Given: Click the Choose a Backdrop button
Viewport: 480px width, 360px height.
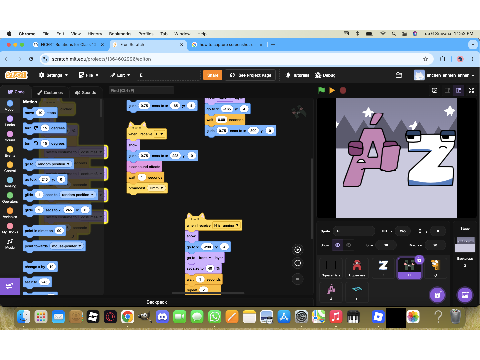Looking at the screenshot, I should [x=465, y=295].
